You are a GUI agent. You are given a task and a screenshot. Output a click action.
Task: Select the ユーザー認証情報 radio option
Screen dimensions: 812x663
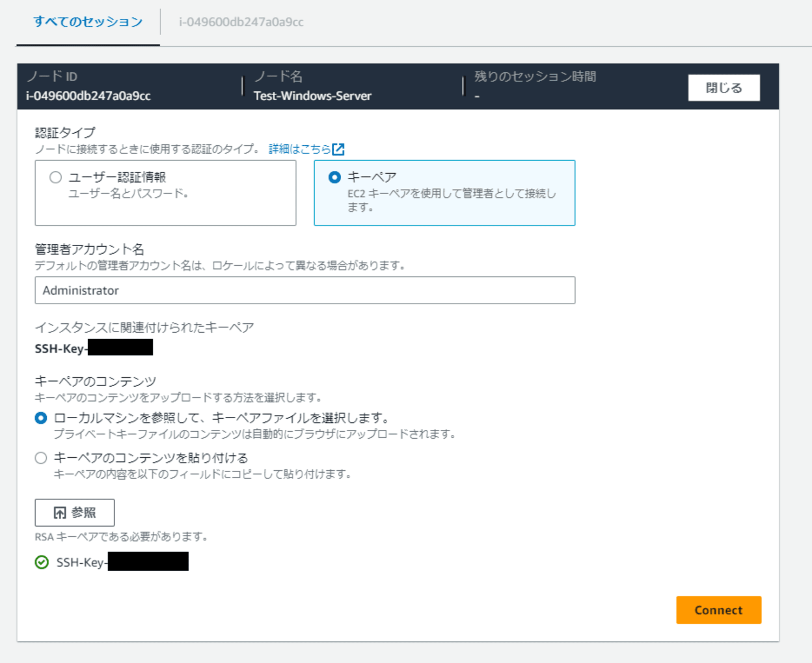[x=56, y=177]
